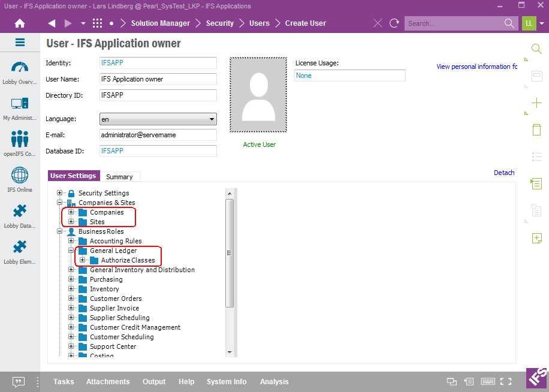Open openIFS Community sidebar shortcut
The width and height of the screenshot is (549, 392).
(20, 144)
